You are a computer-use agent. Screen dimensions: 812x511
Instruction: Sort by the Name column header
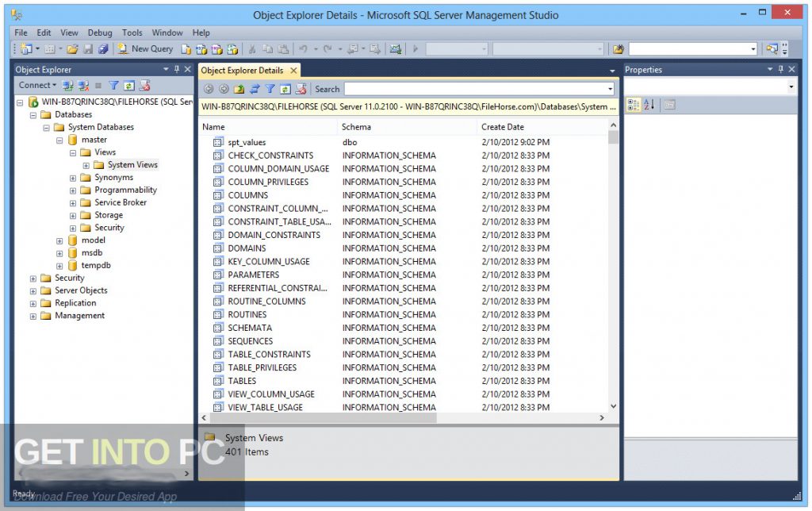268,127
